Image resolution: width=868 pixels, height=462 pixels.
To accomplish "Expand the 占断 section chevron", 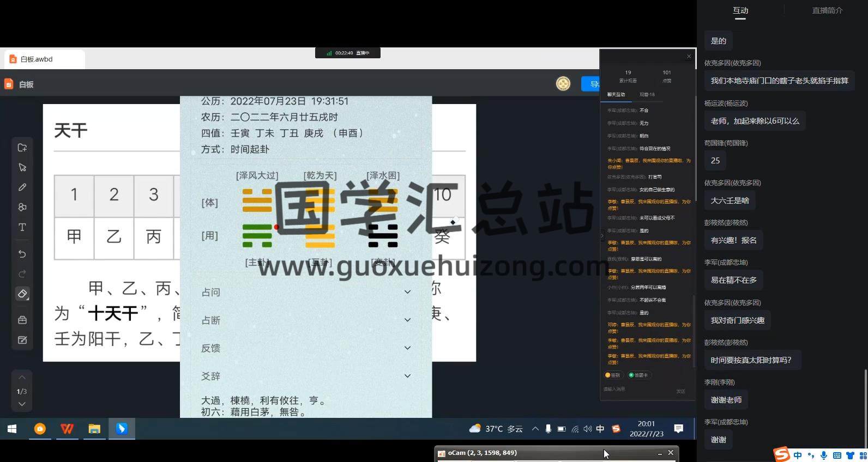I will point(407,320).
